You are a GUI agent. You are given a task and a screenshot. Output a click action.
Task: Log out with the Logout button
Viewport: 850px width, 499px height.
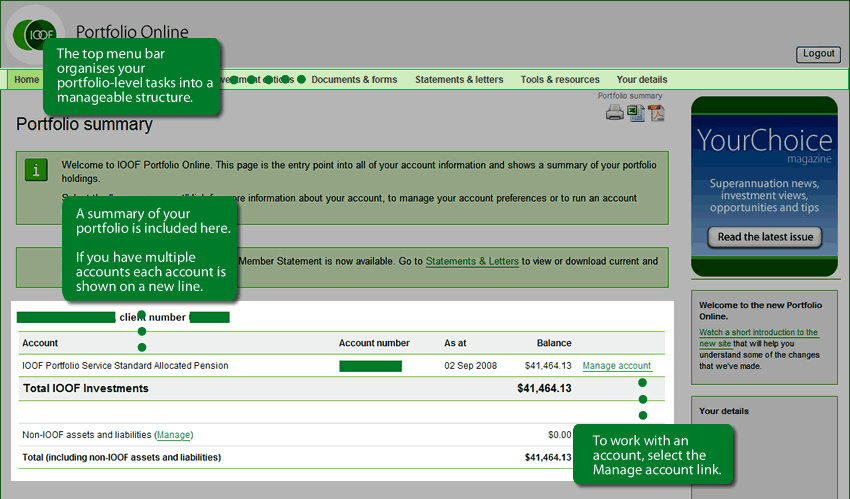pyautogui.click(x=819, y=54)
